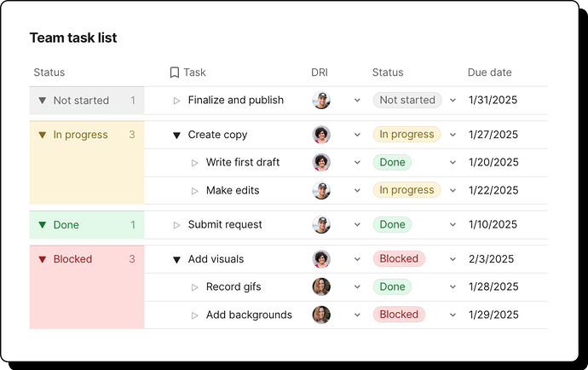Click the DRI avatar for Record gifs
This screenshot has width=588, height=370.
(321, 286)
